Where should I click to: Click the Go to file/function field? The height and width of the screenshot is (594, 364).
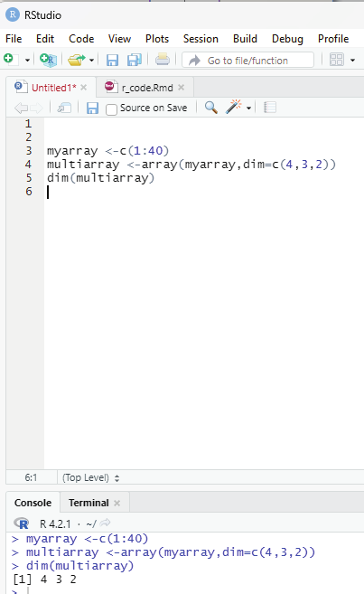(247, 61)
